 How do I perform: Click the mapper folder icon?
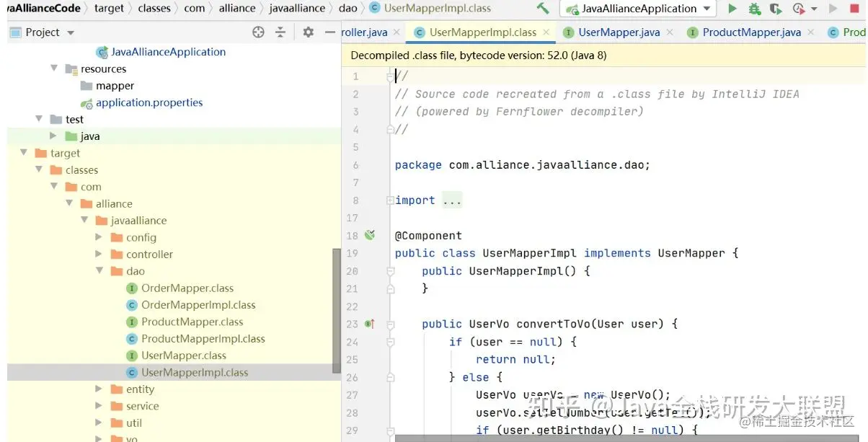(87, 86)
